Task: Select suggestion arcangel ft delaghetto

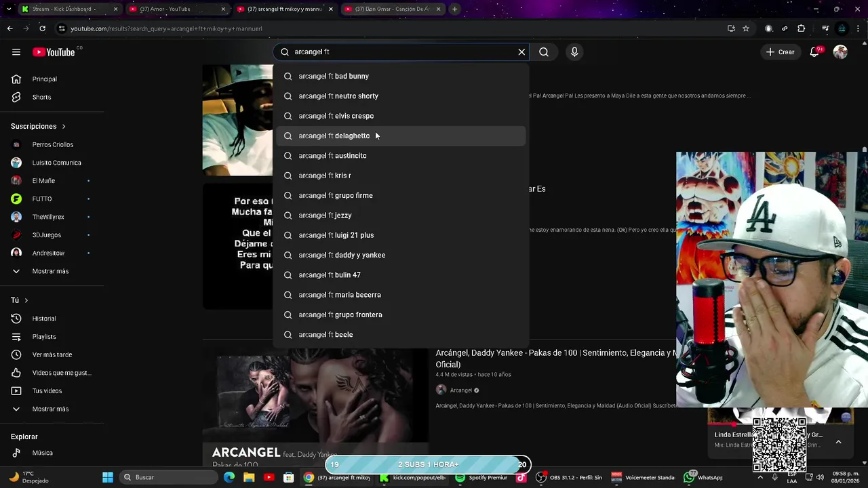Action: 401,136
